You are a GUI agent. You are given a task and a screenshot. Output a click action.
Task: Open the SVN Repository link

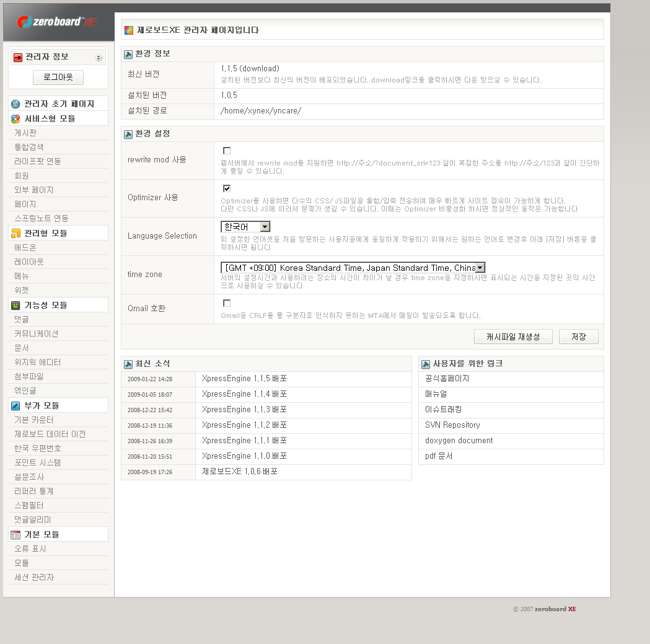coord(452,425)
